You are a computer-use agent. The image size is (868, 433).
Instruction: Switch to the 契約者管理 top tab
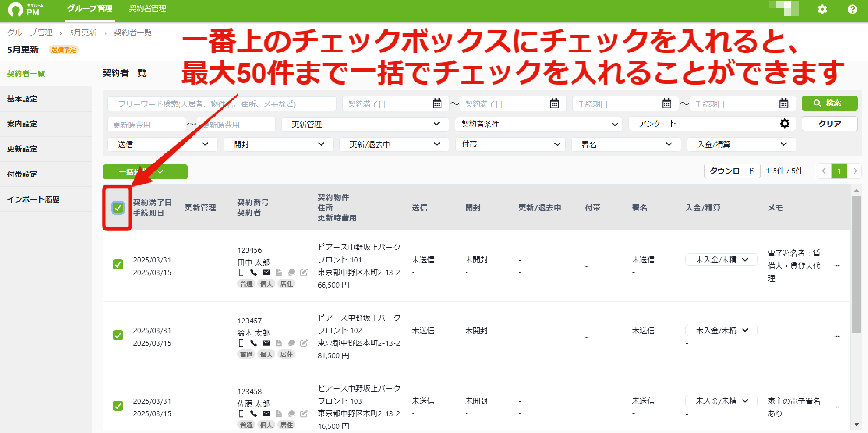pos(147,8)
